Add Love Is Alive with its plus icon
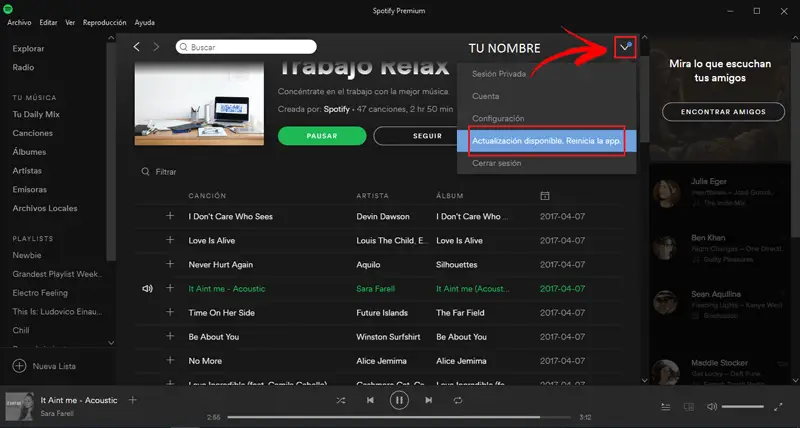Image resolution: width=800 pixels, height=428 pixels. tap(170, 240)
